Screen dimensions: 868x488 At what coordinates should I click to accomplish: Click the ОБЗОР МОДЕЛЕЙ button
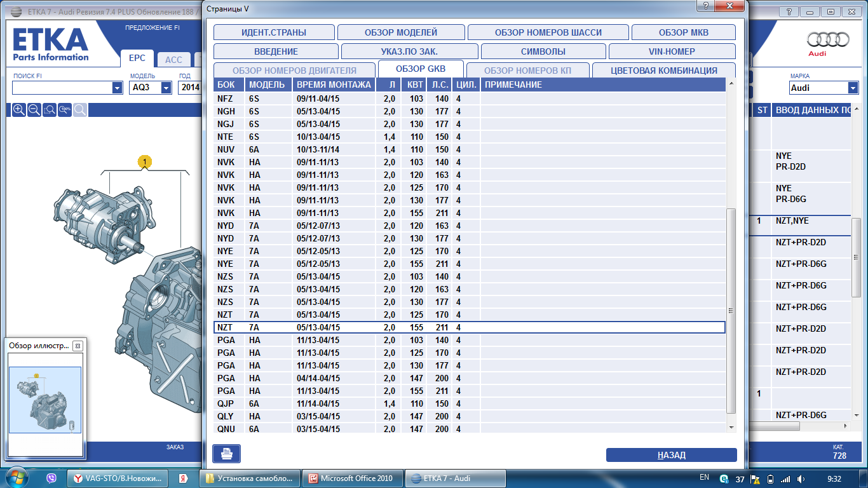click(x=401, y=32)
